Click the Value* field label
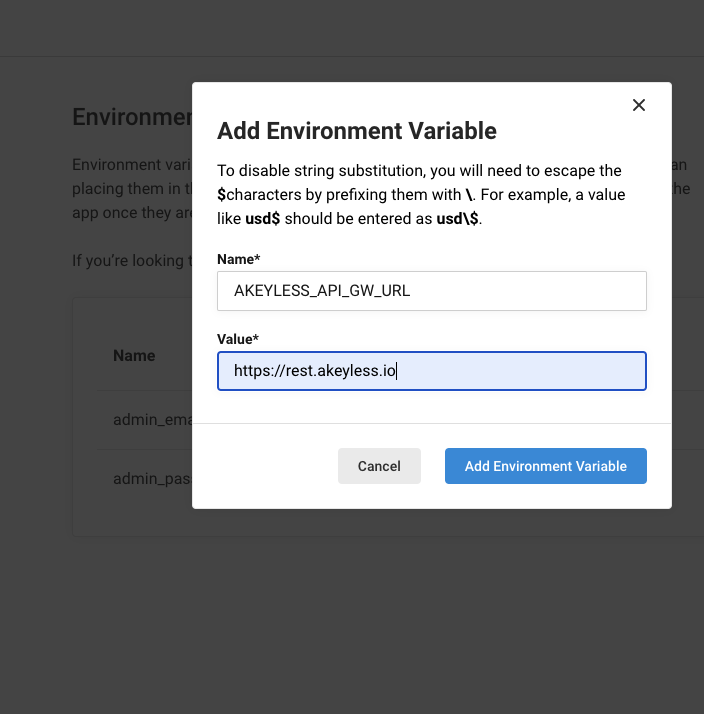Screen dimensions: 704x714 point(238,339)
